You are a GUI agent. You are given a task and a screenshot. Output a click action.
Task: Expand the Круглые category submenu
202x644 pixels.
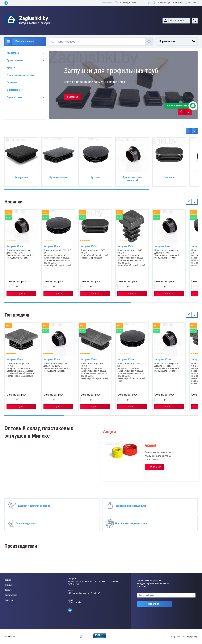point(43,68)
